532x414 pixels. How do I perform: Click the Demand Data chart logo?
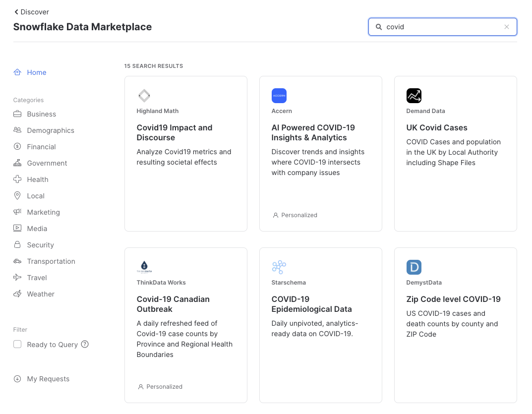414,96
